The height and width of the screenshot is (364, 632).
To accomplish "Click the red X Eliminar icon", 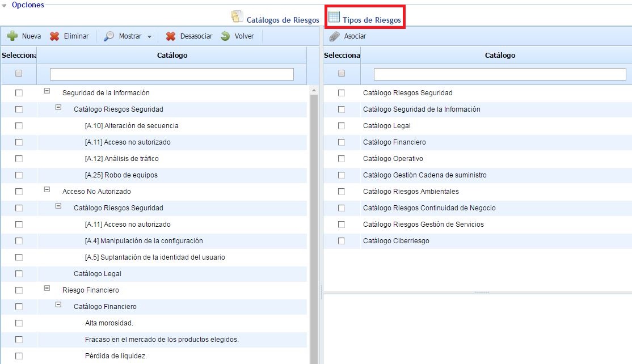I will coord(54,36).
